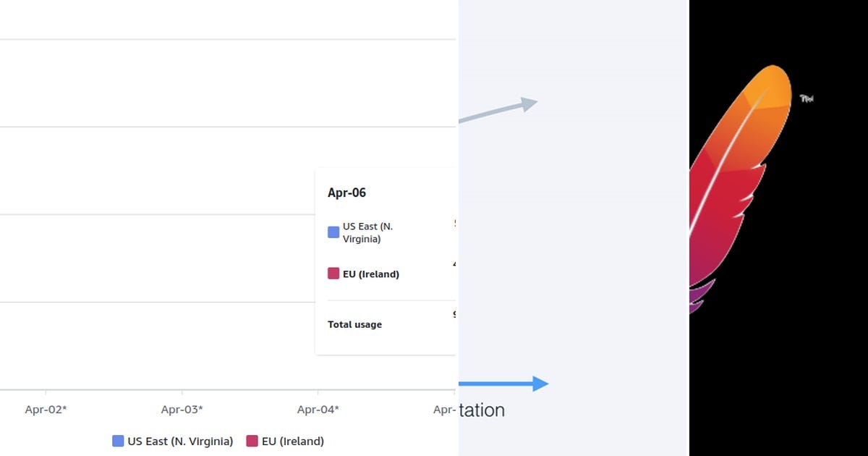Click the blue legend swatch for US East
Screen dimensions: 868x456
point(118,441)
